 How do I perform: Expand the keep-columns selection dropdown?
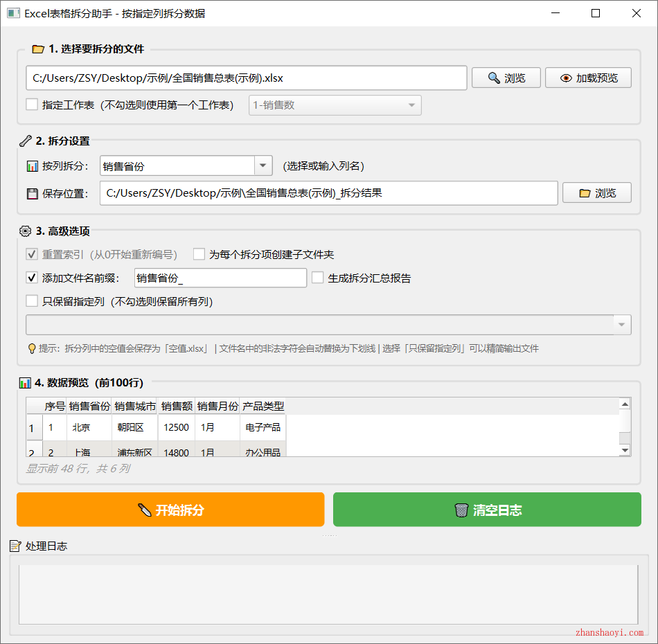(622, 325)
